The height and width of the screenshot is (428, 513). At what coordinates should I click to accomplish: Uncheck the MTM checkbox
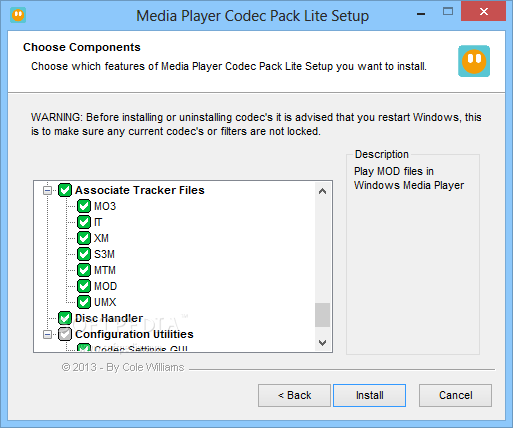(x=84, y=270)
